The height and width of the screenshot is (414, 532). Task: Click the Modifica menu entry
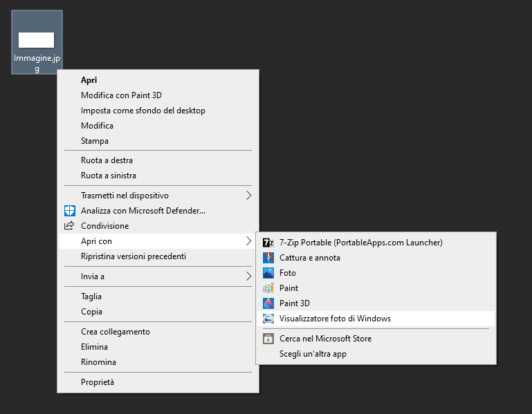click(158, 126)
